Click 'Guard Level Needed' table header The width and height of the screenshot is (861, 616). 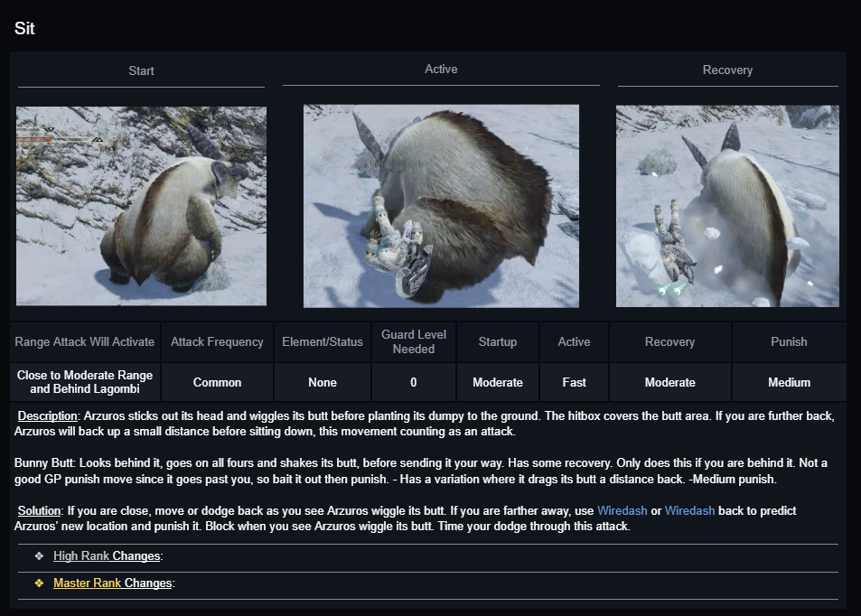414,342
